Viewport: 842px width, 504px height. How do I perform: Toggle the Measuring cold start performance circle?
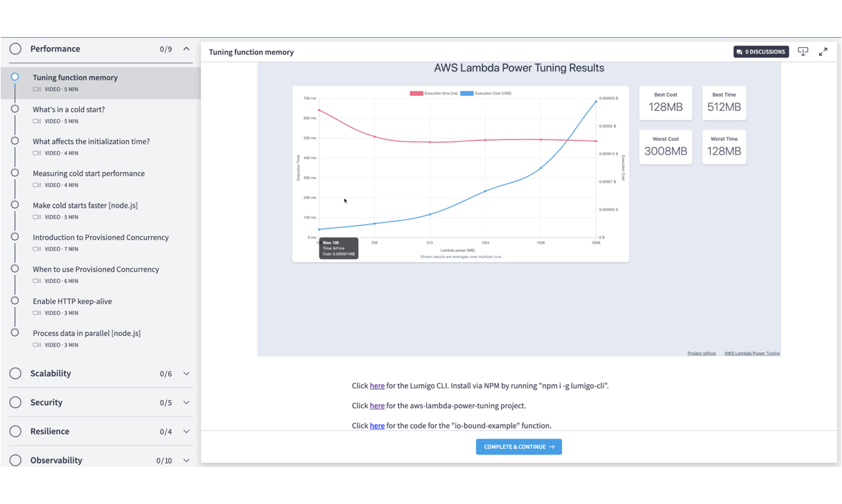coord(15,173)
